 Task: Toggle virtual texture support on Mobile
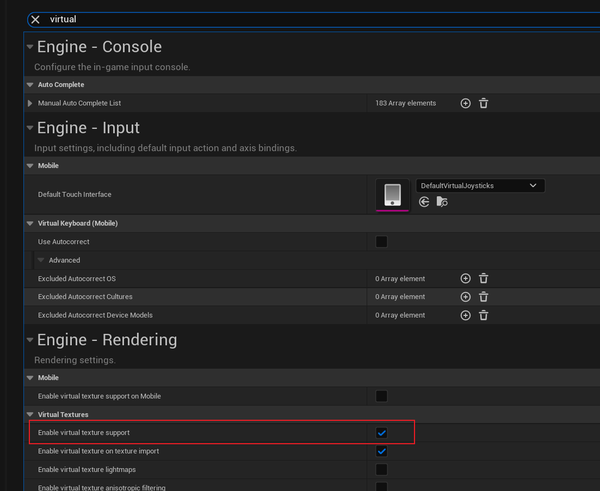click(x=381, y=396)
